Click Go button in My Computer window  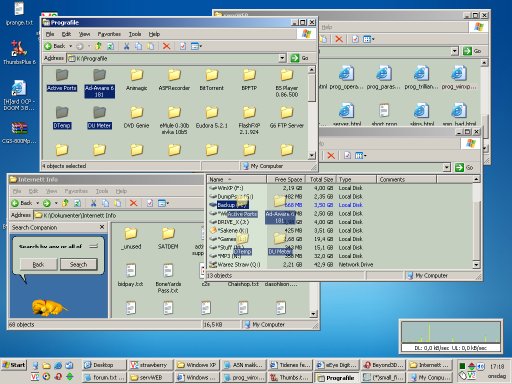[x=464, y=167]
